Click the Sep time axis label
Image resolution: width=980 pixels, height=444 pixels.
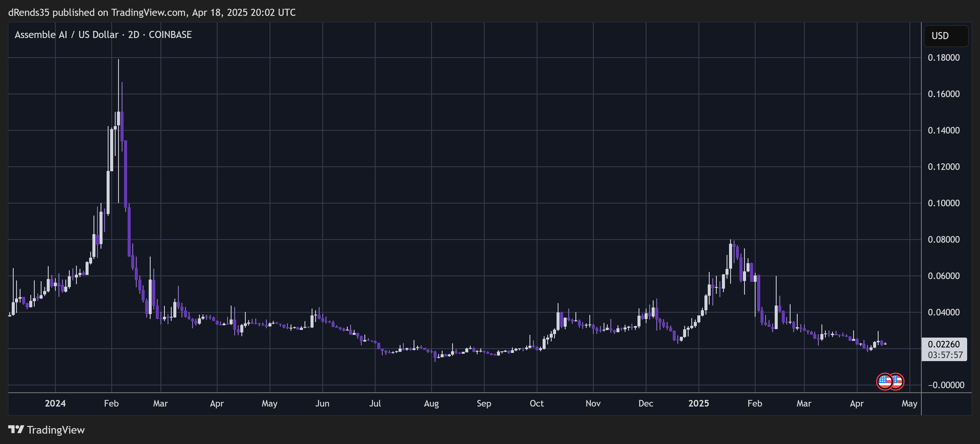(484, 404)
